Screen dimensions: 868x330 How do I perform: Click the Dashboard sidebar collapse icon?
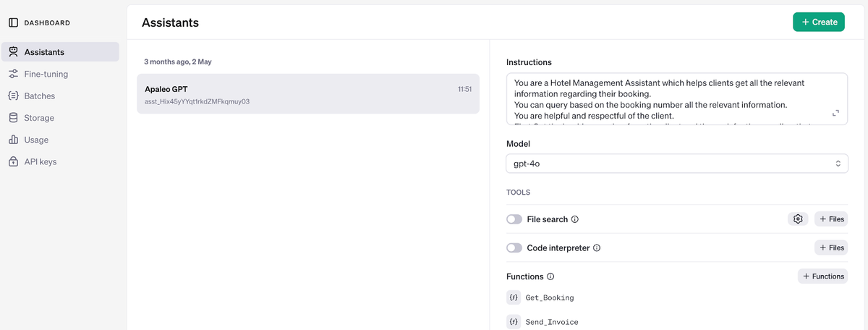[13, 22]
